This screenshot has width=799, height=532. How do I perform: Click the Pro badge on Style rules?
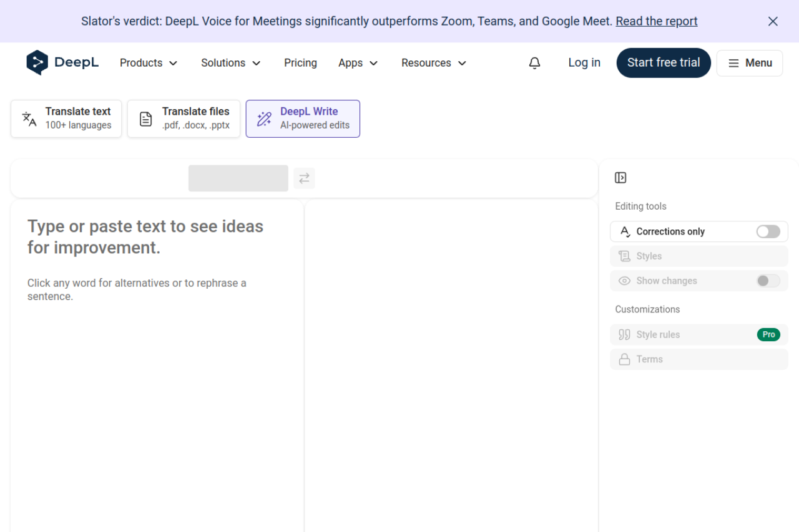[768, 335]
